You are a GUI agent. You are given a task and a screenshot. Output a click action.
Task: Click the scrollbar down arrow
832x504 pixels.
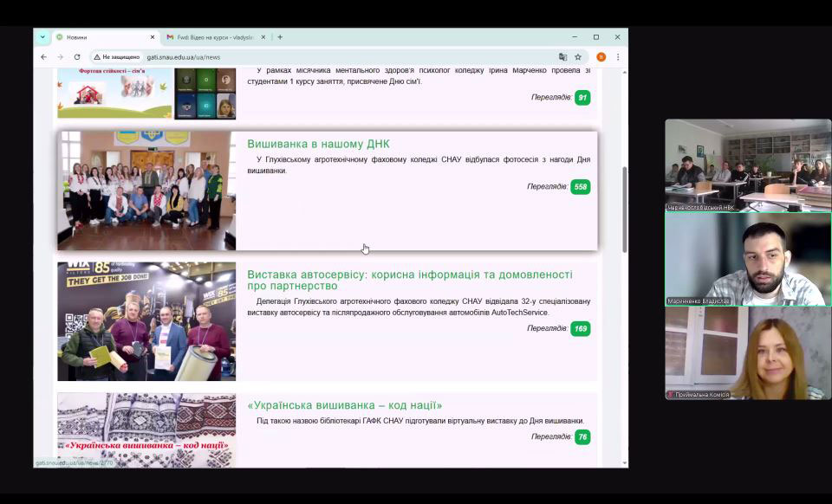[x=625, y=463]
